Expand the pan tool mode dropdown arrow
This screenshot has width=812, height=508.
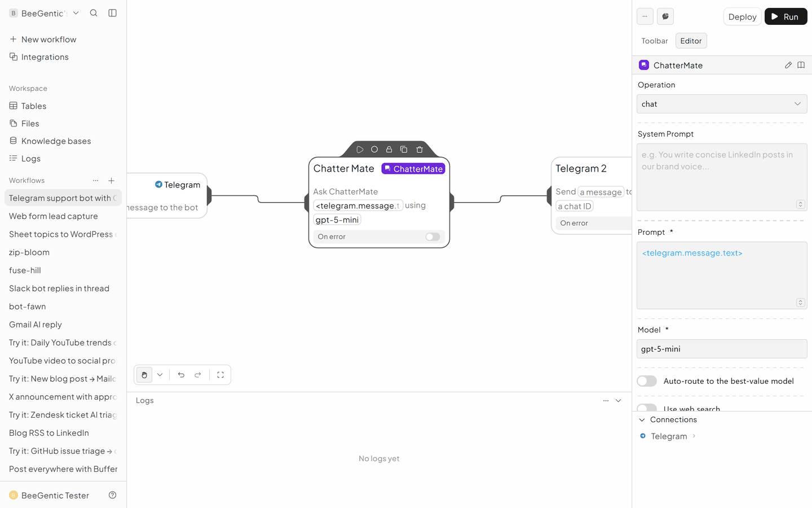click(160, 375)
